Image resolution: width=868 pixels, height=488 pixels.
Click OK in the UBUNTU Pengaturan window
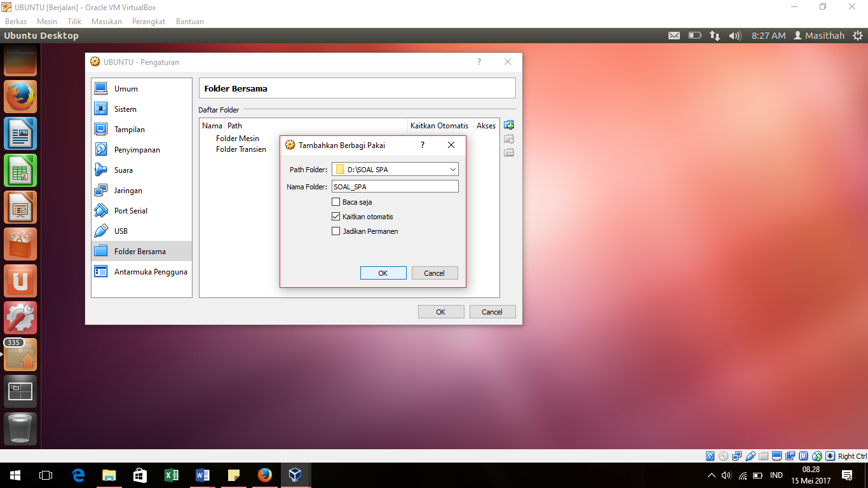[441, 312]
